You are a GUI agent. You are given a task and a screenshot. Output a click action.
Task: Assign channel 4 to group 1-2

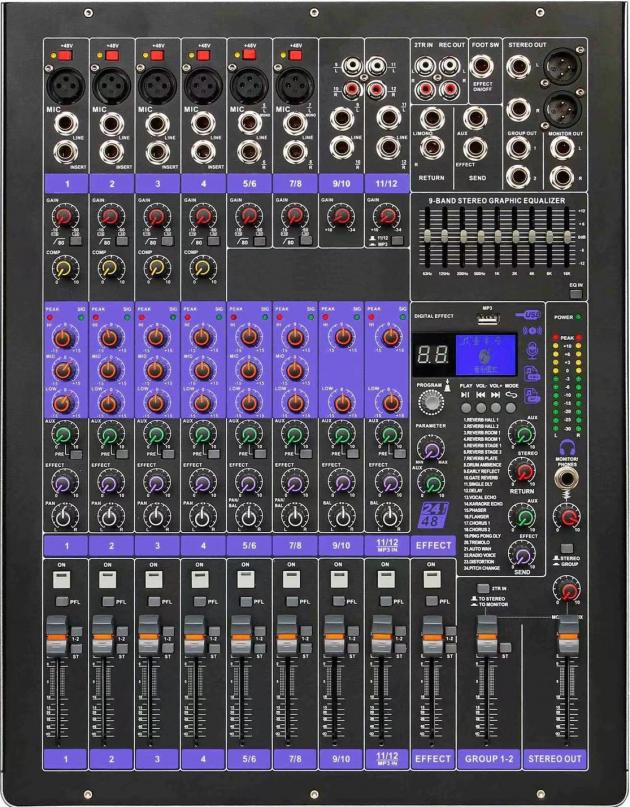pyautogui.click(x=215, y=631)
